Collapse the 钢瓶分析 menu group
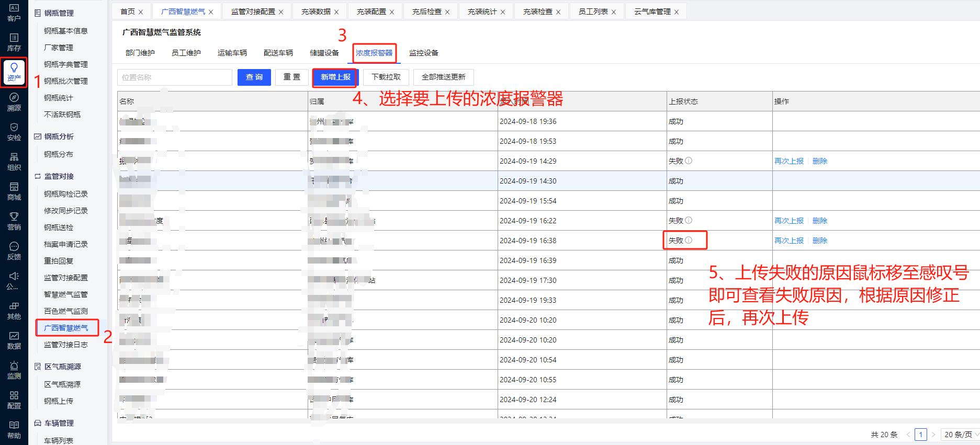 pos(54,136)
